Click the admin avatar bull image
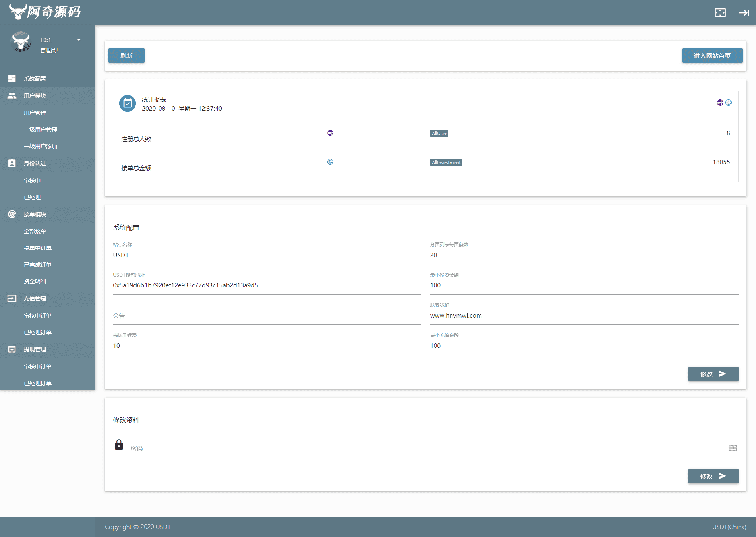756x537 pixels. pyautogui.click(x=21, y=42)
